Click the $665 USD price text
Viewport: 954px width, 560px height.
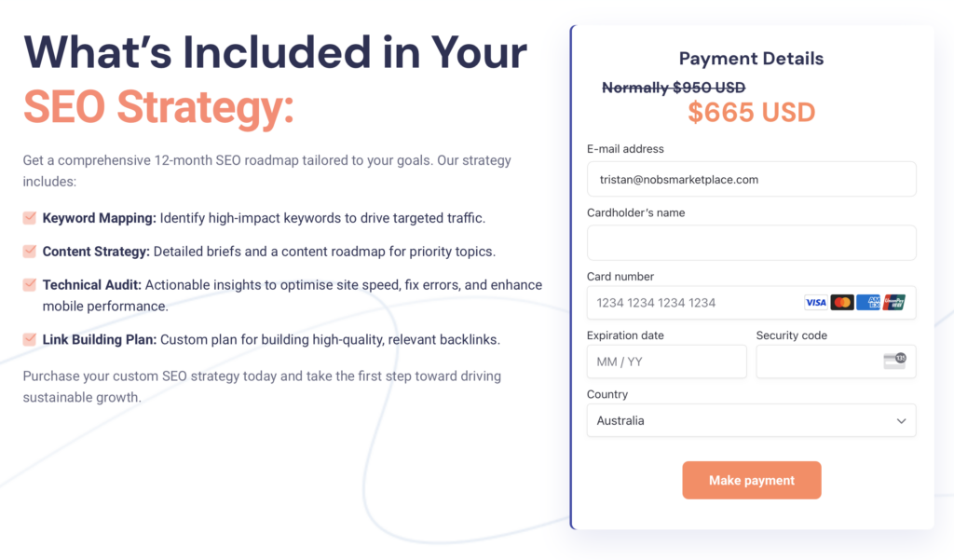[x=751, y=113]
